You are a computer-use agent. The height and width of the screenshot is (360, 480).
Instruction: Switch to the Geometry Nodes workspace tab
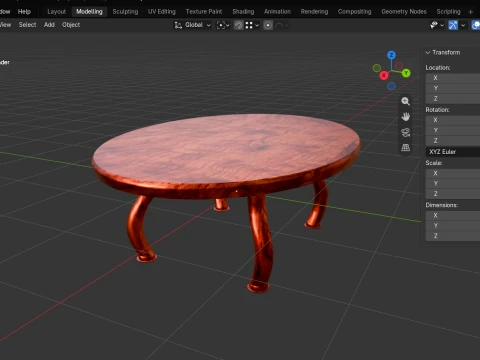click(404, 12)
